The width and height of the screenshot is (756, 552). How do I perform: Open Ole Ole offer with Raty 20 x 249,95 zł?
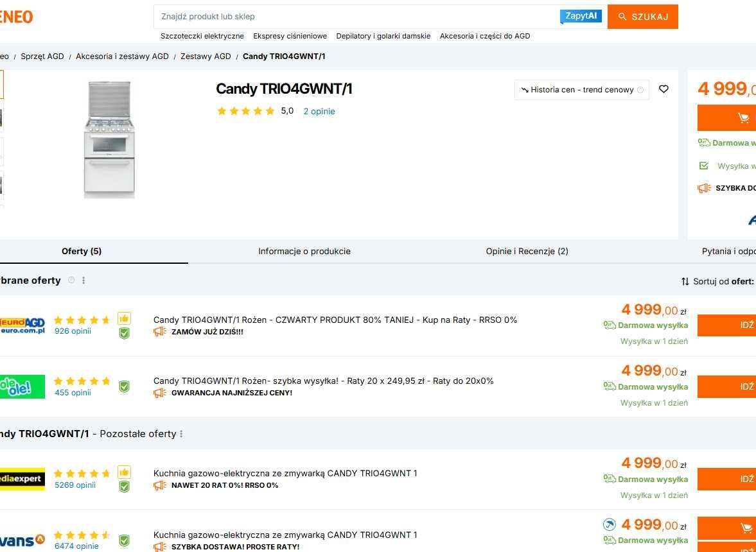tap(324, 381)
